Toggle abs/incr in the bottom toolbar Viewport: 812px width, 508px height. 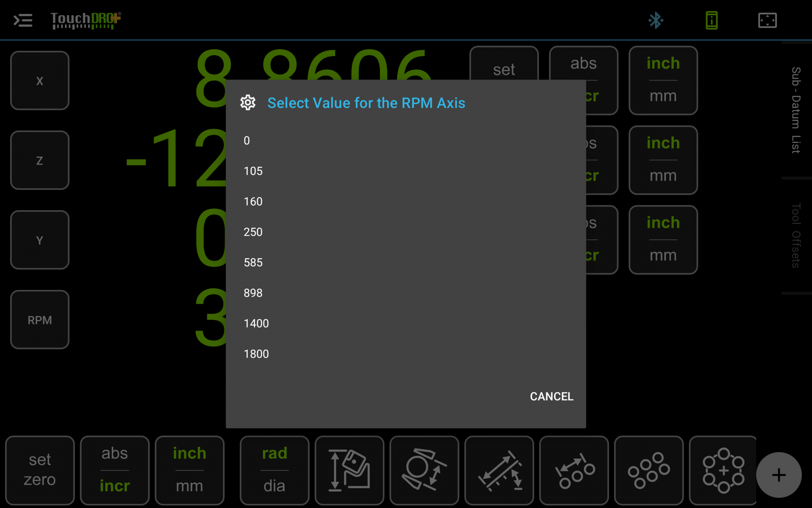[115, 470]
